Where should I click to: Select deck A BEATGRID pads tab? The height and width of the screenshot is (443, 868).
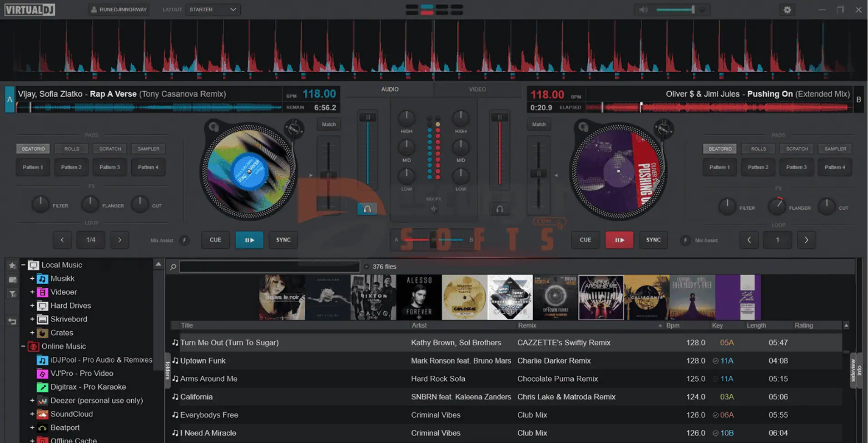(x=33, y=149)
